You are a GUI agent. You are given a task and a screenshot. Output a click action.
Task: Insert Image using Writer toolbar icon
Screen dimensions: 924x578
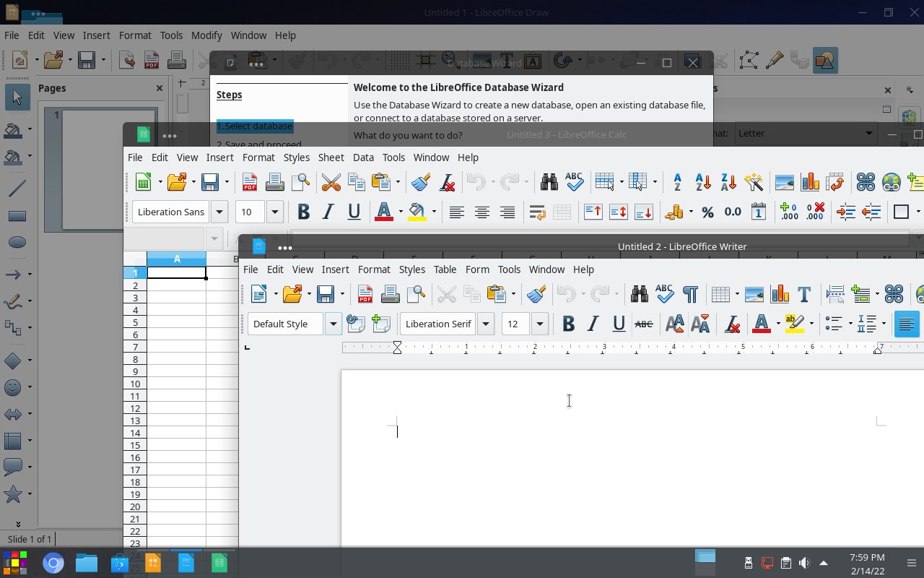tap(754, 294)
